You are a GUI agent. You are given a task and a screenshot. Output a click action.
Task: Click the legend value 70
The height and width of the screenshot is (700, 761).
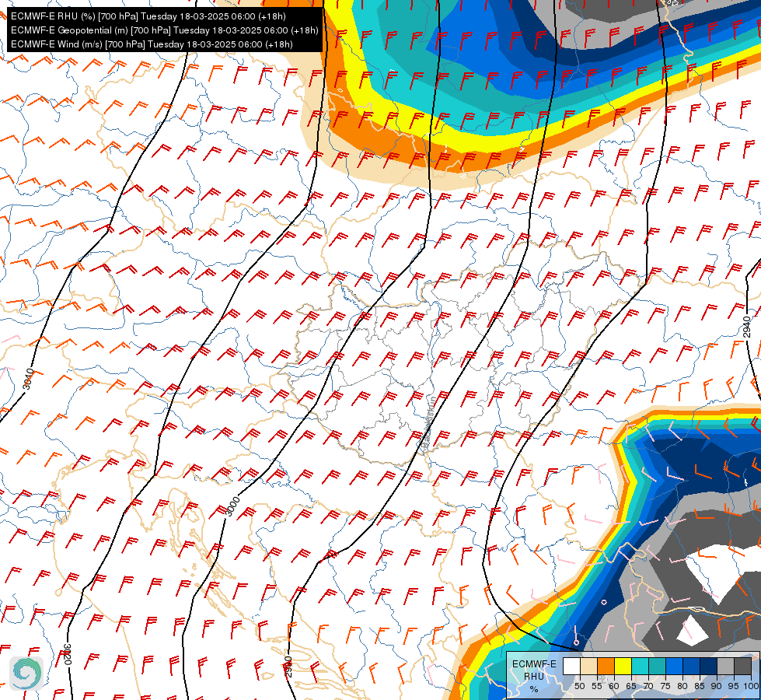point(648,686)
